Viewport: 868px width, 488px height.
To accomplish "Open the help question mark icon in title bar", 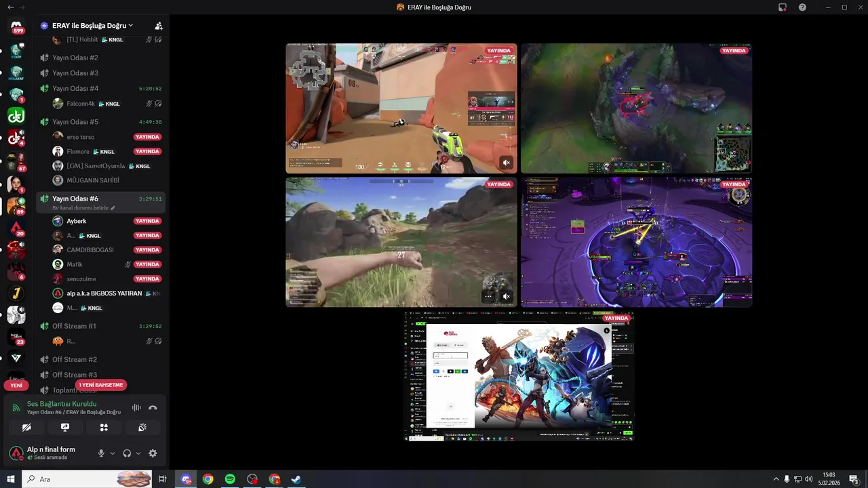I will click(802, 7).
